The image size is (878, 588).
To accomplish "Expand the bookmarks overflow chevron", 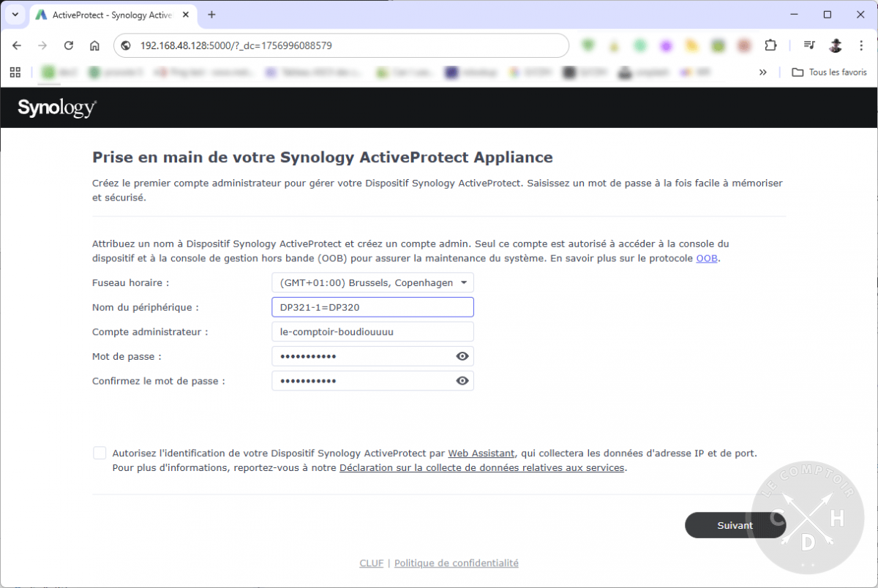I will [x=762, y=72].
